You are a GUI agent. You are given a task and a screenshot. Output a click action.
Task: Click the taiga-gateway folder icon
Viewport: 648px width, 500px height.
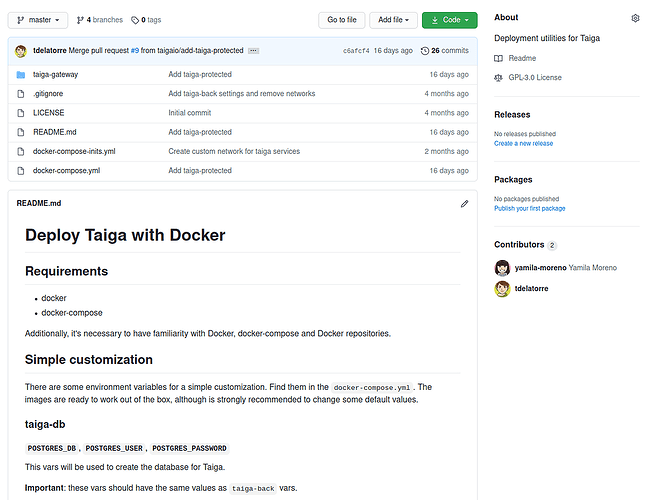click(x=21, y=75)
